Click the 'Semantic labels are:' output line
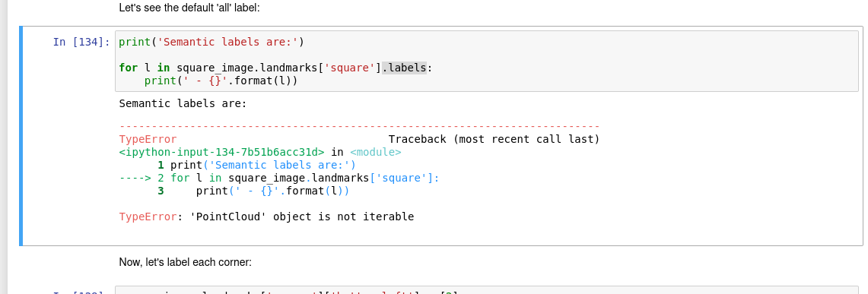This screenshot has height=294, width=868. tap(183, 103)
